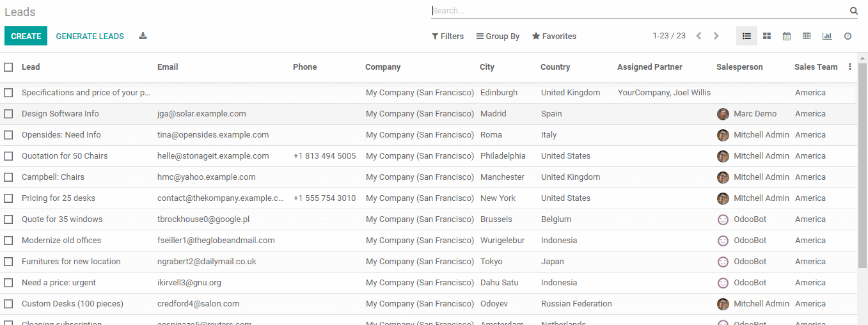
Task: Switch to Kanban view
Action: pyautogui.click(x=767, y=36)
